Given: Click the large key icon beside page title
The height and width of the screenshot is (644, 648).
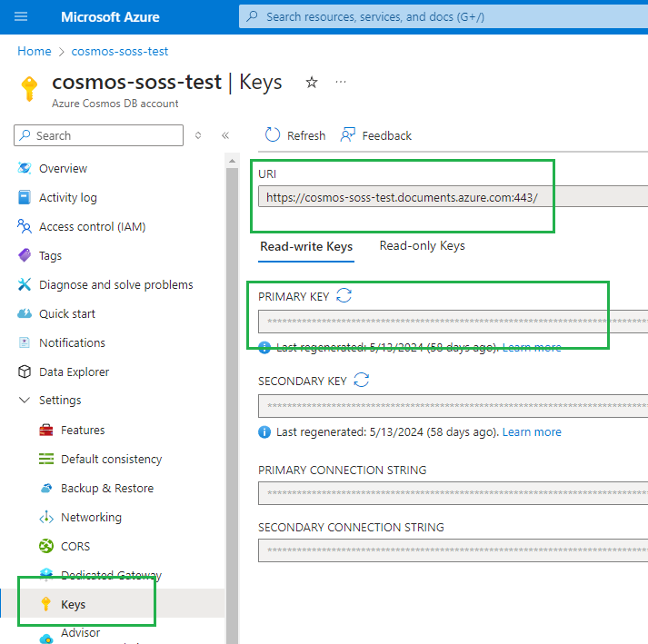Looking at the screenshot, I should pyautogui.click(x=29, y=88).
